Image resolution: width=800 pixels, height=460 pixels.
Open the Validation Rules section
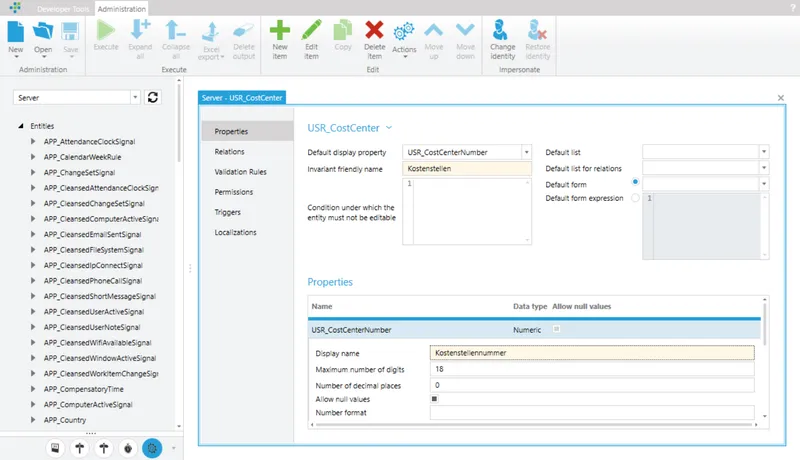pyautogui.click(x=240, y=172)
